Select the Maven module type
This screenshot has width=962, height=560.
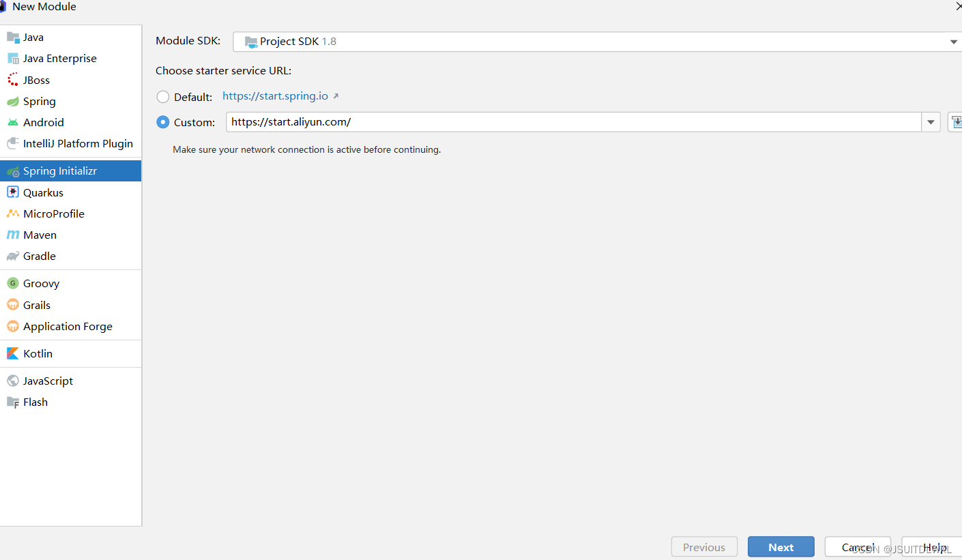[x=38, y=235]
